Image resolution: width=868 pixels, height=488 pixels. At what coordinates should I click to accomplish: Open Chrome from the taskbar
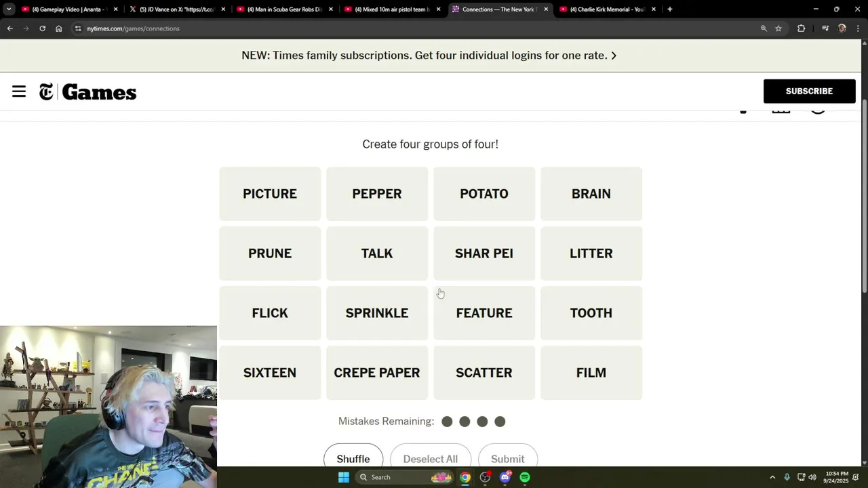[x=465, y=477]
